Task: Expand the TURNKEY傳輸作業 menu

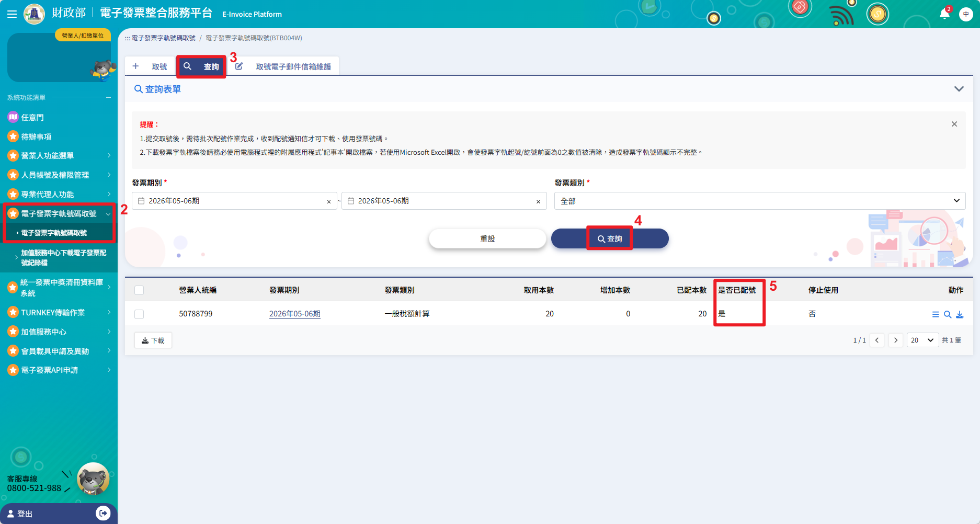Action: coord(59,312)
